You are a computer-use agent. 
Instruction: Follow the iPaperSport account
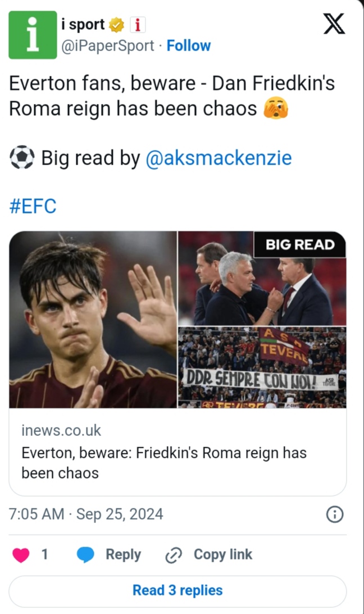pyautogui.click(x=189, y=46)
